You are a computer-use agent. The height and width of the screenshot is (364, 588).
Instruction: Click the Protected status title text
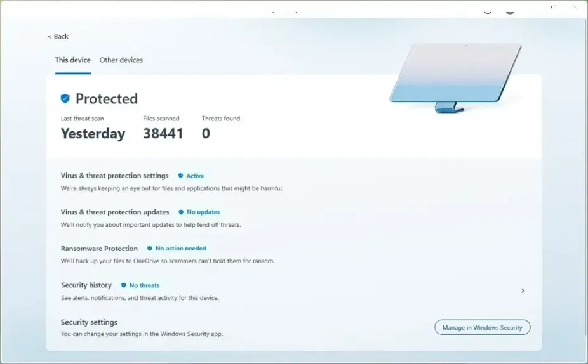(x=107, y=99)
